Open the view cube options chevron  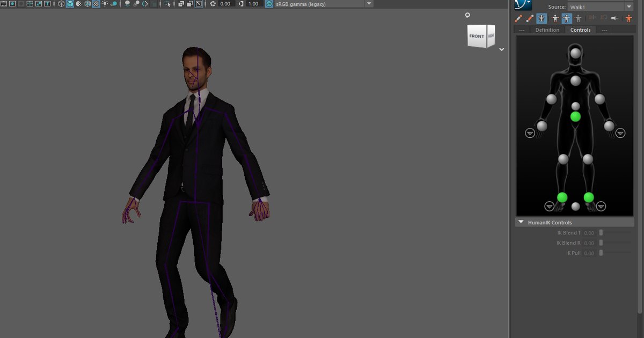501,49
